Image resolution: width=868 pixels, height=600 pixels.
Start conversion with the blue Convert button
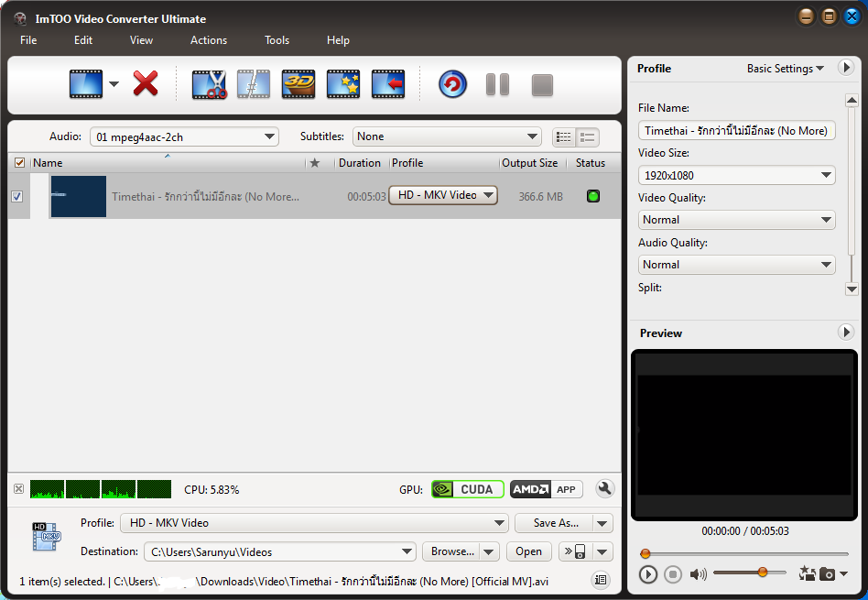pos(453,84)
